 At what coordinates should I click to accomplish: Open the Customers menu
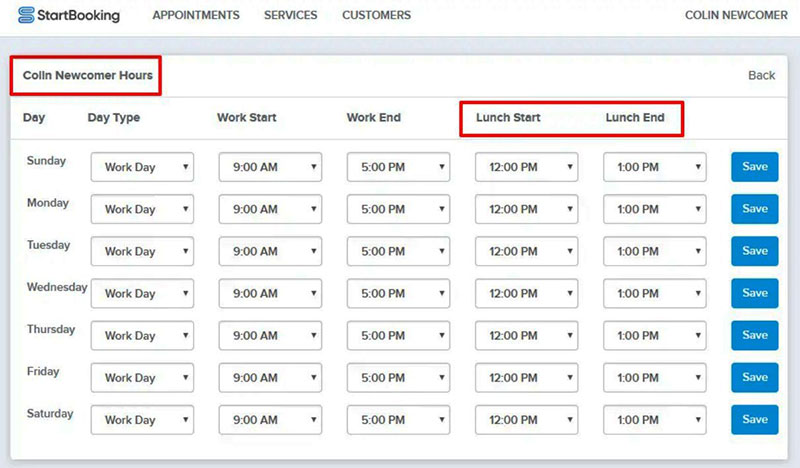377,15
